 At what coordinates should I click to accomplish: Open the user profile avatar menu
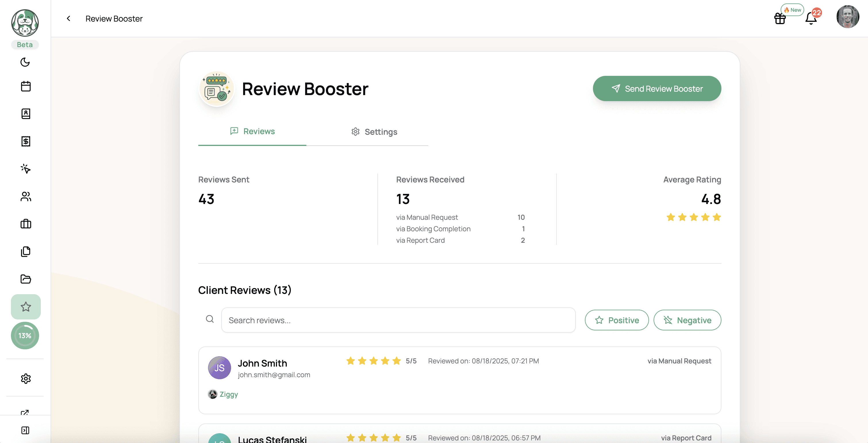847,17
